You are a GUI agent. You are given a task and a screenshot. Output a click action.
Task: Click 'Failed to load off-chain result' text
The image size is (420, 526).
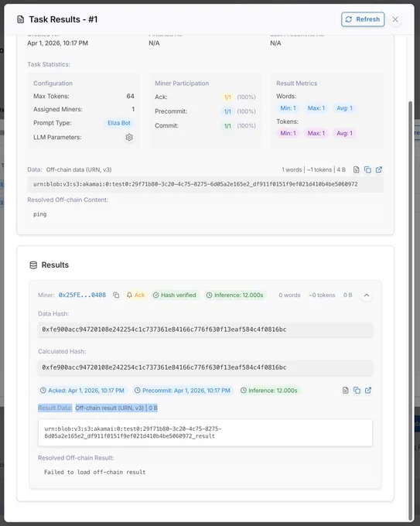(95, 473)
